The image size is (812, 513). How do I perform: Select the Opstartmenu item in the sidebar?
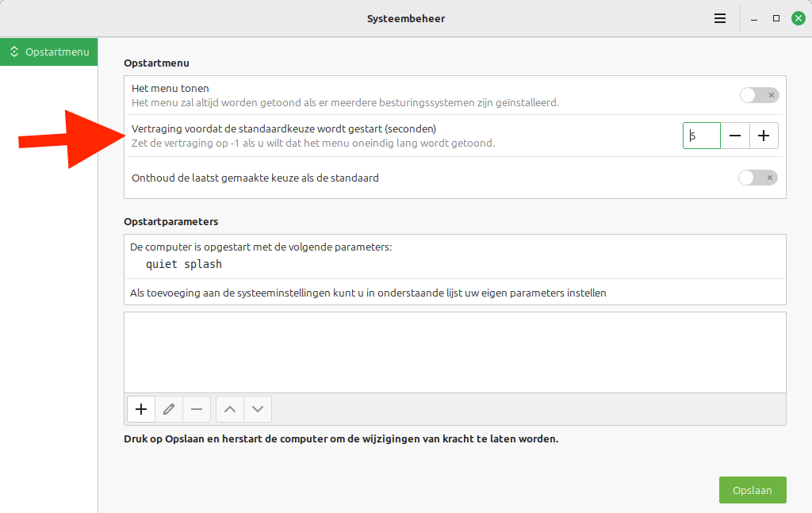point(49,52)
